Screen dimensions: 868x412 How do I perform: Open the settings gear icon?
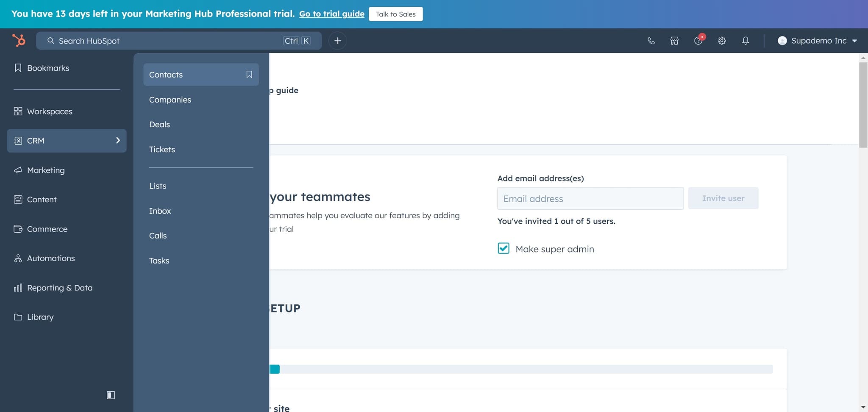(x=722, y=40)
